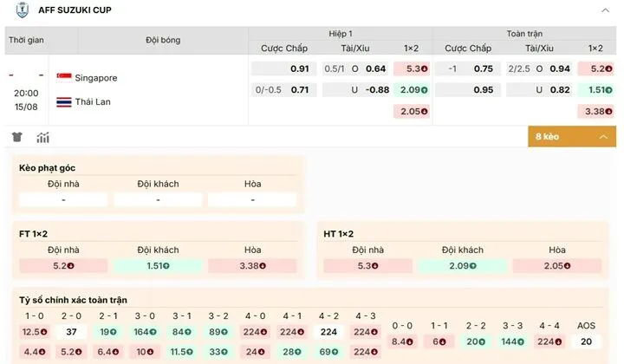Click the match time 20:00
Screen dimensions: 624x364
coord(26,93)
